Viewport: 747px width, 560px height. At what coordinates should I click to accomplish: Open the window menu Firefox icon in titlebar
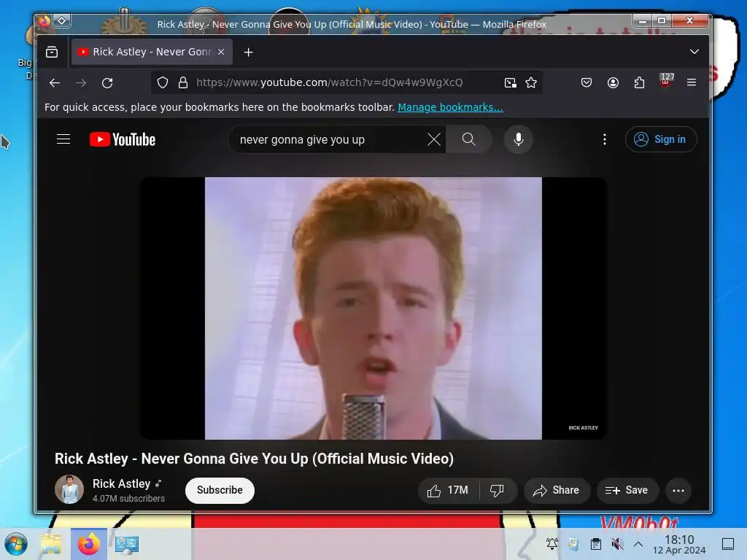(44, 21)
